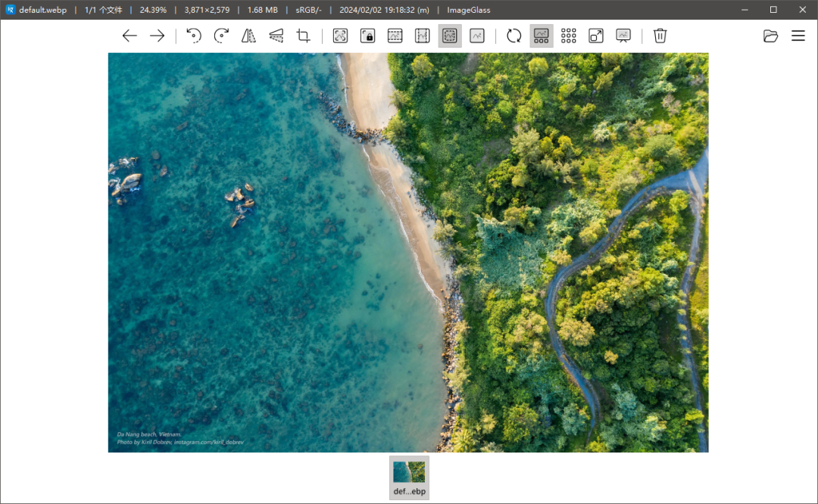This screenshot has height=504, width=818.
Task: Toggle the checkerboard background
Action: coord(569,36)
